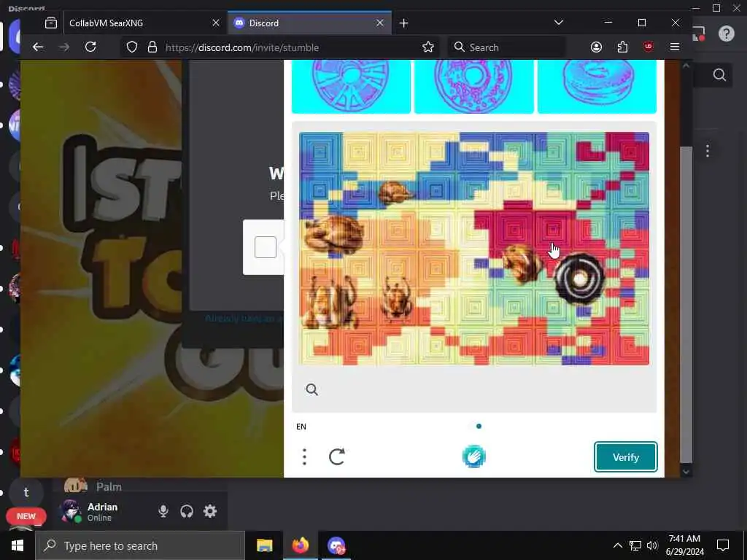
Task: Select the middle sprinkled donut example image
Action: [x=474, y=86]
